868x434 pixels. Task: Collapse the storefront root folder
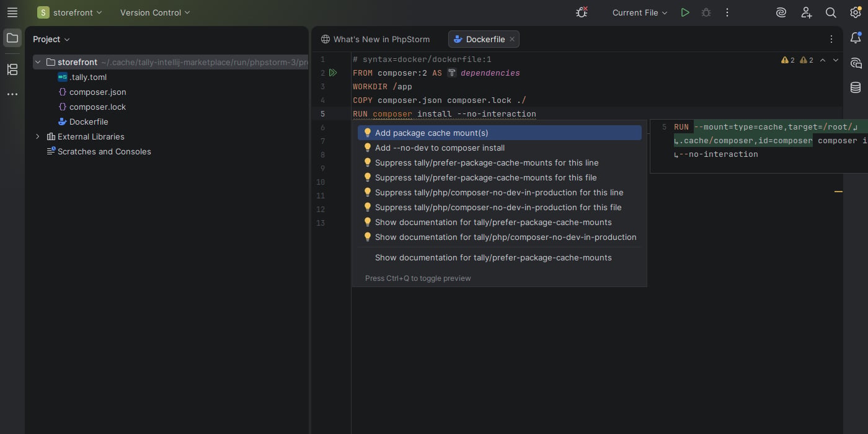pyautogui.click(x=38, y=62)
